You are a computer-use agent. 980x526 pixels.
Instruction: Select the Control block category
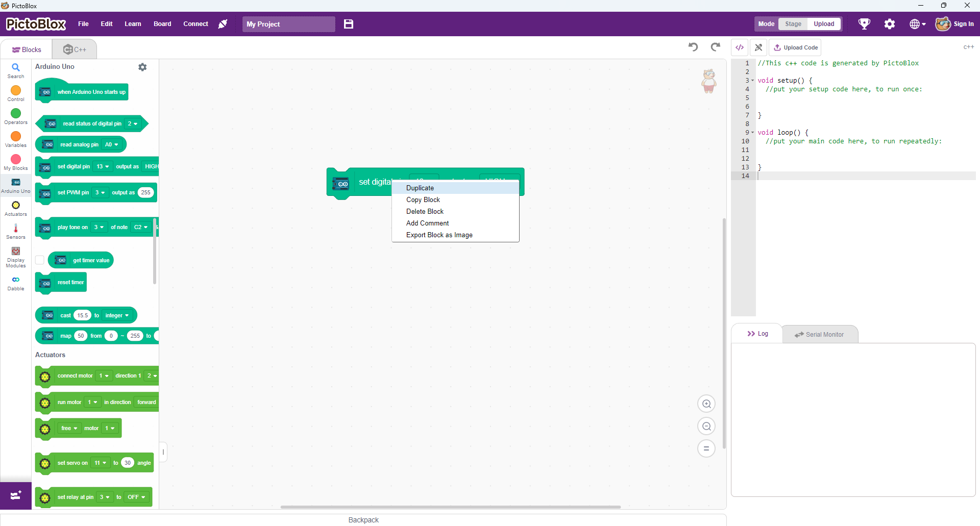pos(15,92)
